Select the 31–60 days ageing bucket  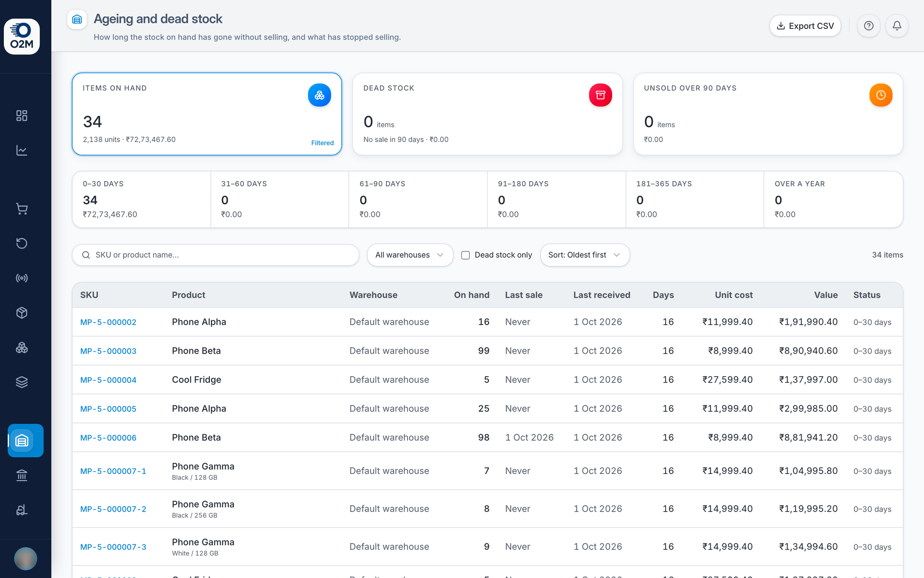tap(280, 199)
